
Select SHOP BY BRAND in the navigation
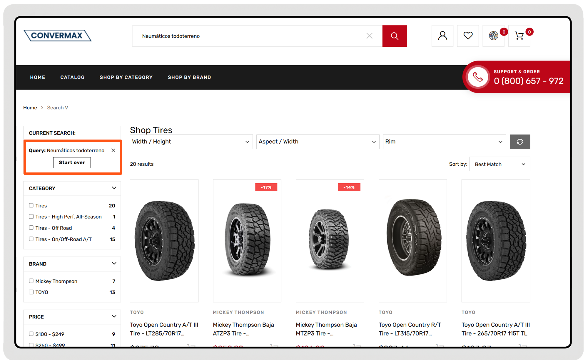(189, 77)
